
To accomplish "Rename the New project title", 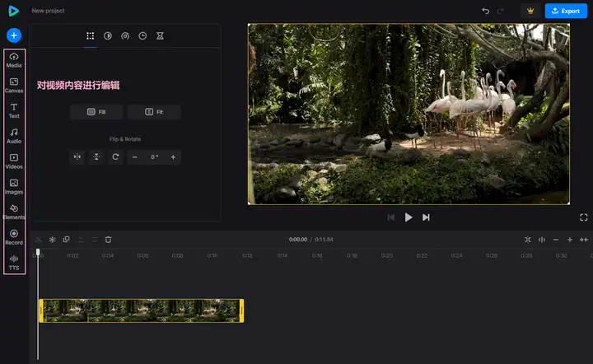I will pyautogui.click(x=48, y=11).
